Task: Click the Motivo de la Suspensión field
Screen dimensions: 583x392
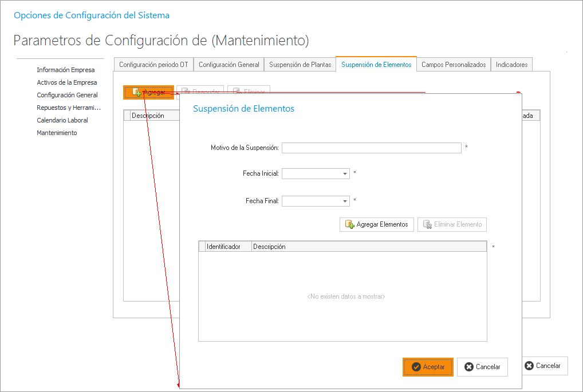Action: coord(371,148)
